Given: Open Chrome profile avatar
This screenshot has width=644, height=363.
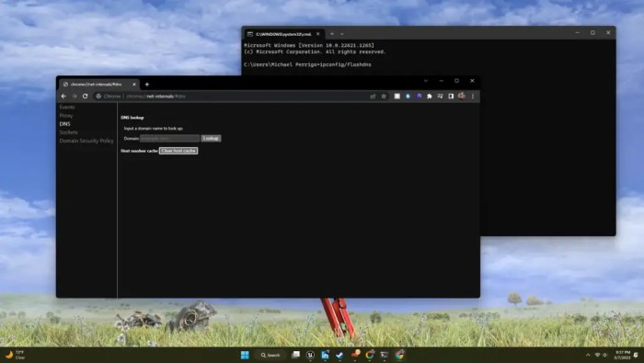Looking at the screenshot, I should point(462,96).
